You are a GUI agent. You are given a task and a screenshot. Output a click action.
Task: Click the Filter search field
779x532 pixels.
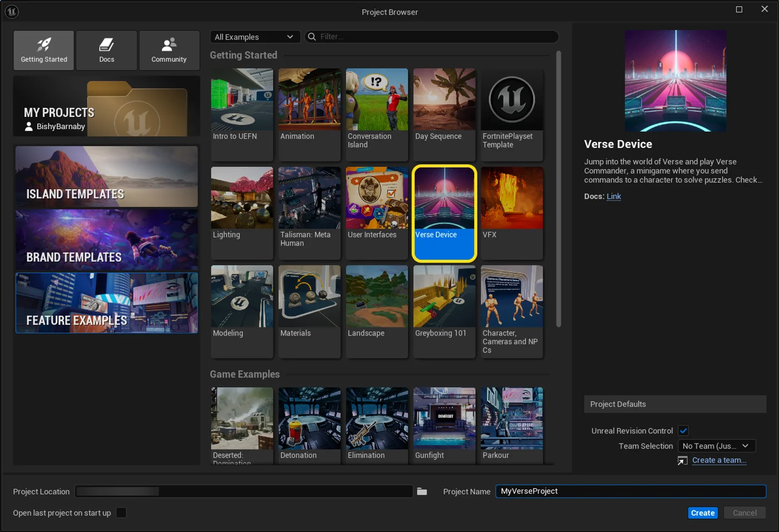tap(431, 37)
